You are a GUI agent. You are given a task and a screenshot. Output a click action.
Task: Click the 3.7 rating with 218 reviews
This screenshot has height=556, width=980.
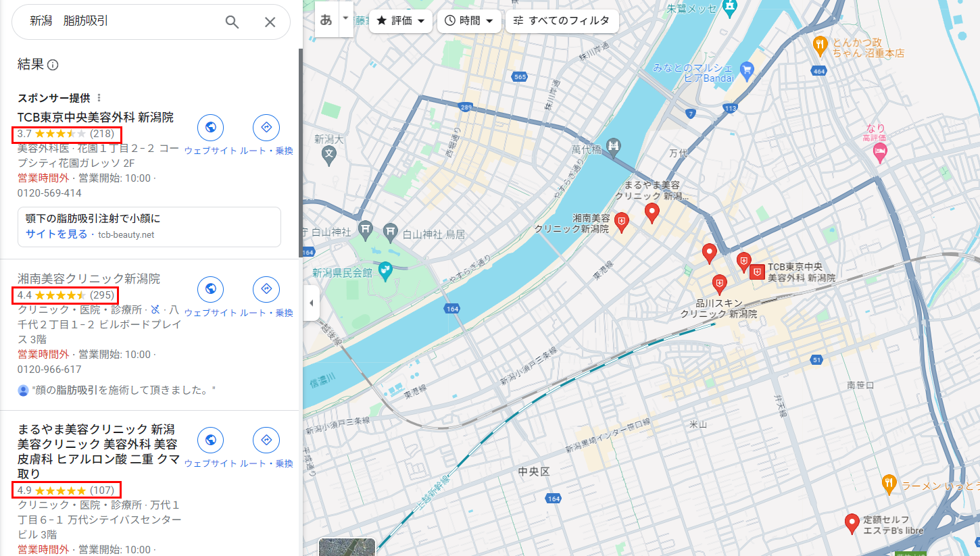click(66, 133)
